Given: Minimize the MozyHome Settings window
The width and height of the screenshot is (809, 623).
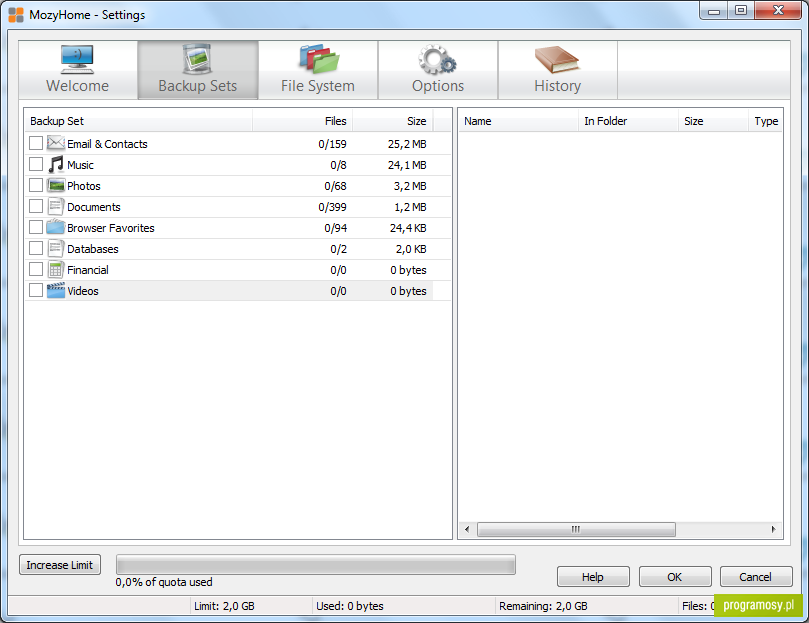Looking at the screenshot, I should [714, 10].
